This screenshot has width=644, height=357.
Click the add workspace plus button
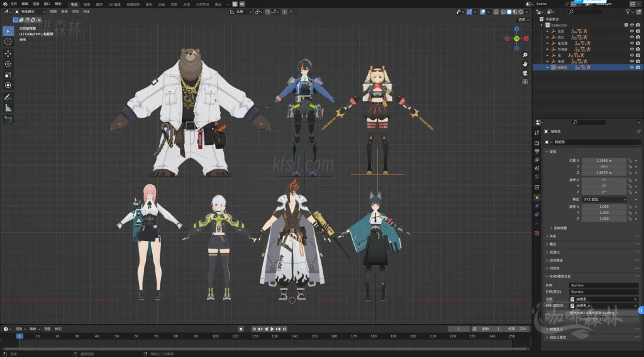coord(228,4)
